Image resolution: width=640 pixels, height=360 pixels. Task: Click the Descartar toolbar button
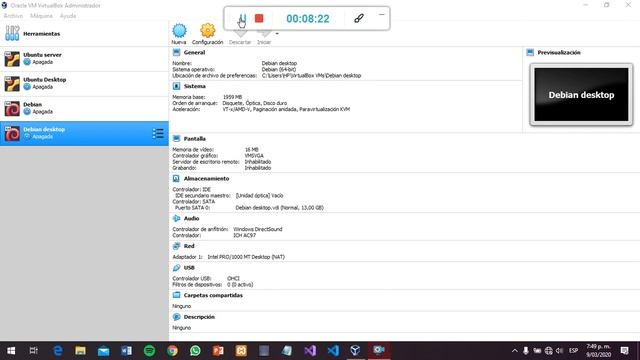coord(240,37)
